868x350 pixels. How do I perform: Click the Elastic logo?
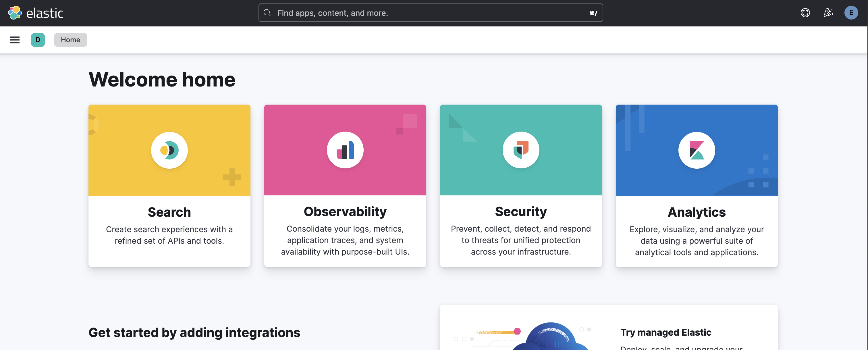pos(35,13)
